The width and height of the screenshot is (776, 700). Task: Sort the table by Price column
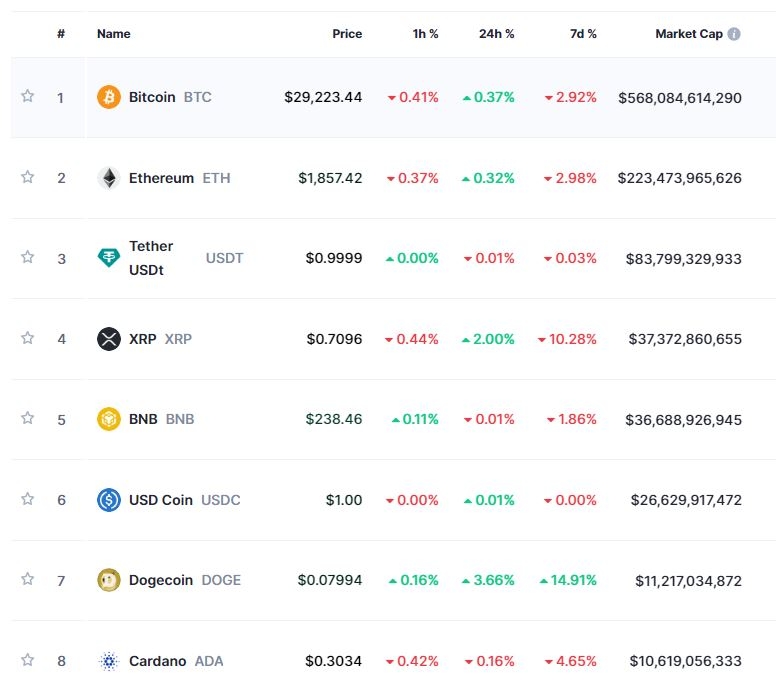347,34
